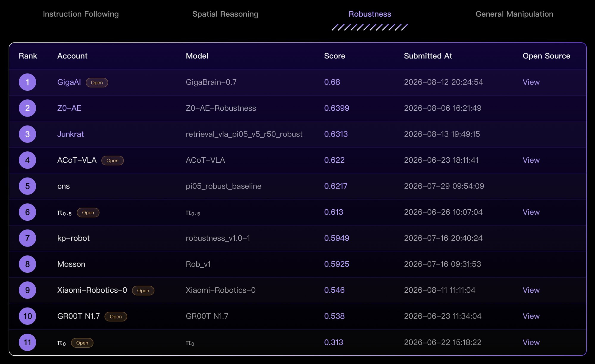Select model name pi05_robust_baseline
Image resolution: width=595 pixels, height=364 pixels.
pyautogui.click(x=223, y=186)
